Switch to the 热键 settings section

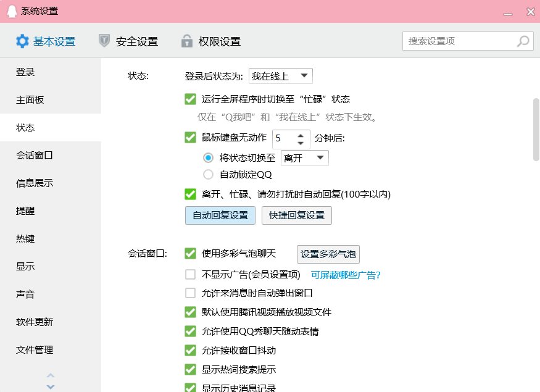point(25,239)
